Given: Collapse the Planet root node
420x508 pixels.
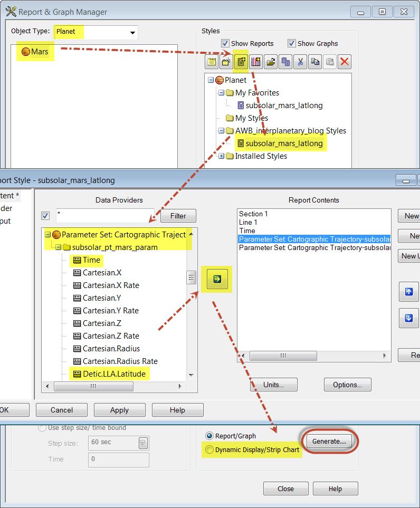Looking at the screenshot, I should point(211,80).
